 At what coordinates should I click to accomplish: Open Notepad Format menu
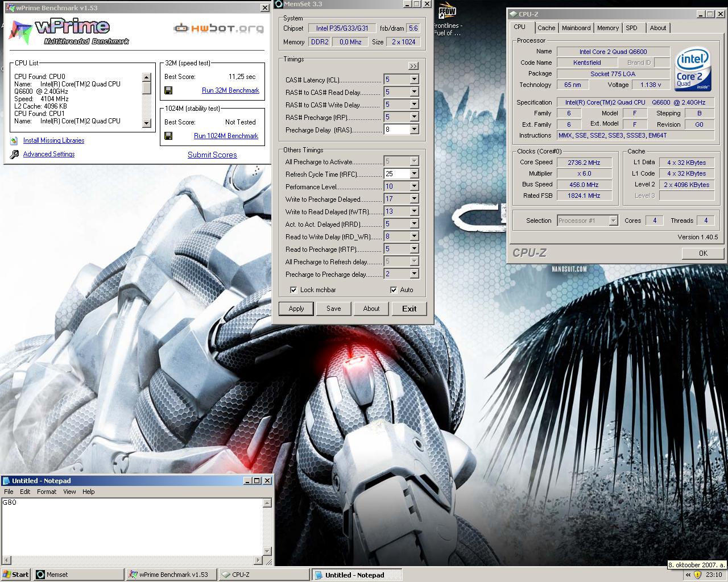click(x=47, y=492)
